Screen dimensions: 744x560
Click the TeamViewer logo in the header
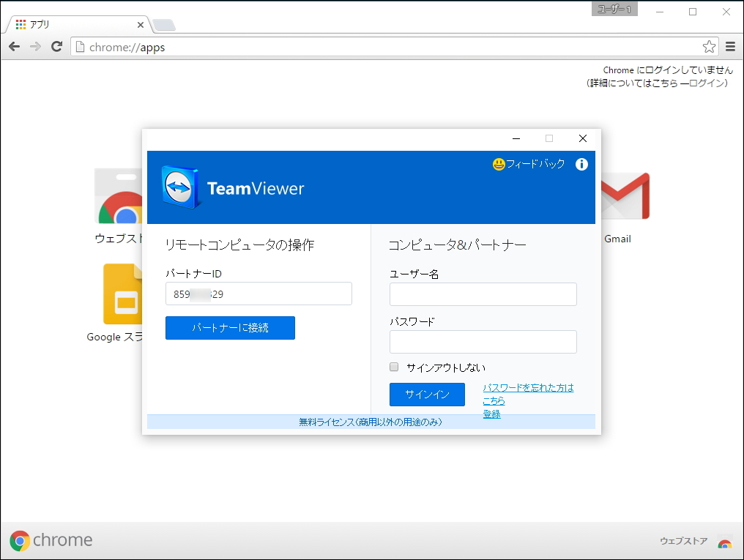coord(179,187)
